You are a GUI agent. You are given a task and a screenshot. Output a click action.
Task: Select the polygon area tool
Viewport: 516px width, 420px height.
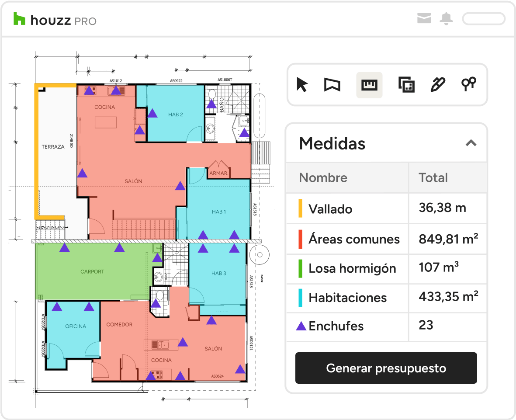(x=332, y=84)
